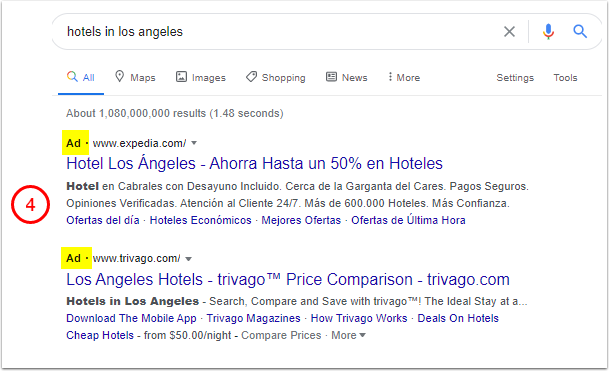Select the All results tab
Image resolution: width=609 pixels, height=371 pixels.
click(x=81, y=77)
